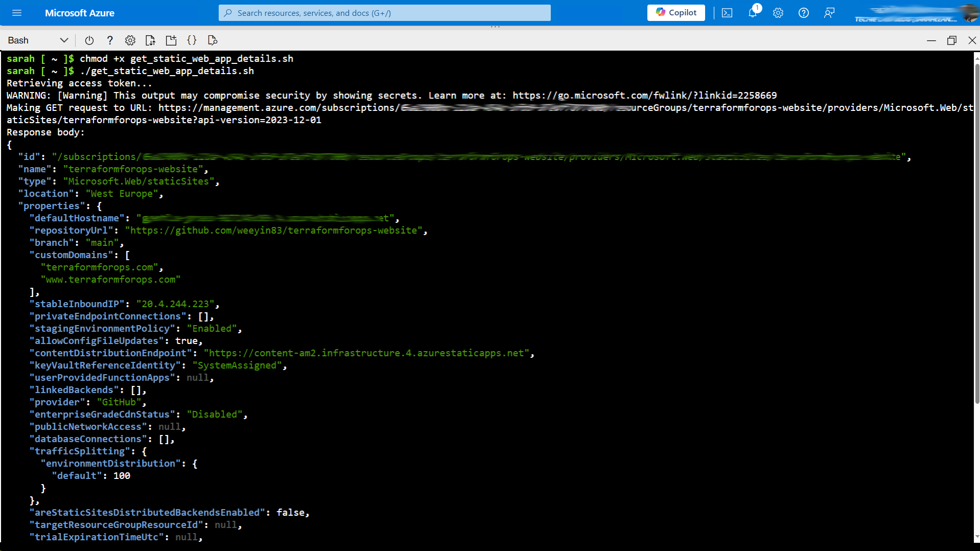Open Azure portal settings gear

778,13
